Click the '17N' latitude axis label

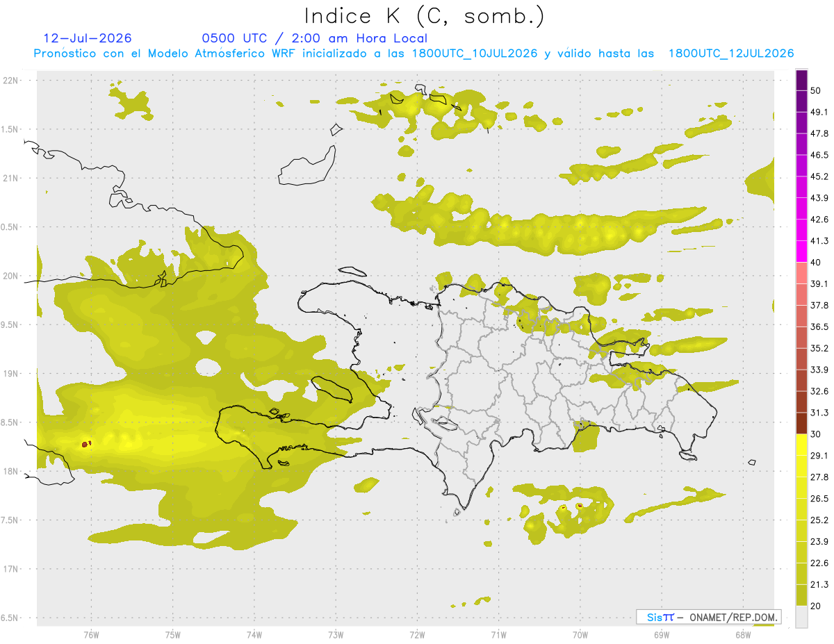click(12, 569)
